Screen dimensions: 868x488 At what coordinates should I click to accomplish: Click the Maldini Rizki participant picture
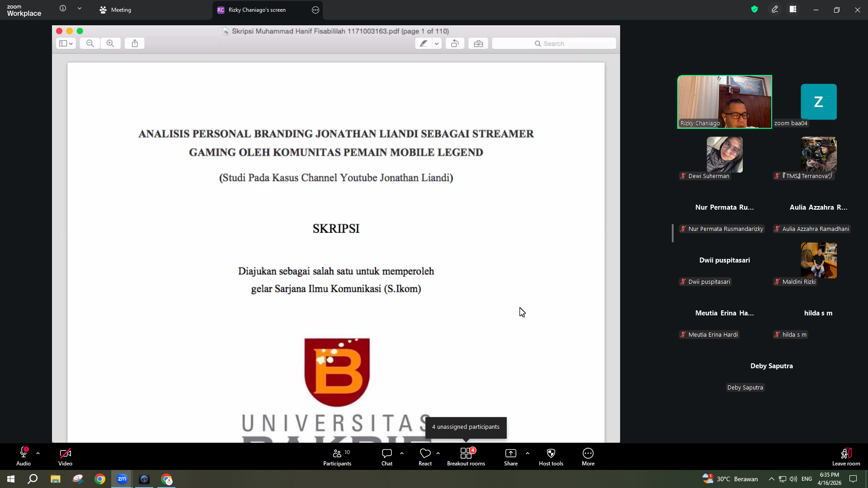(x=819, y=260)
